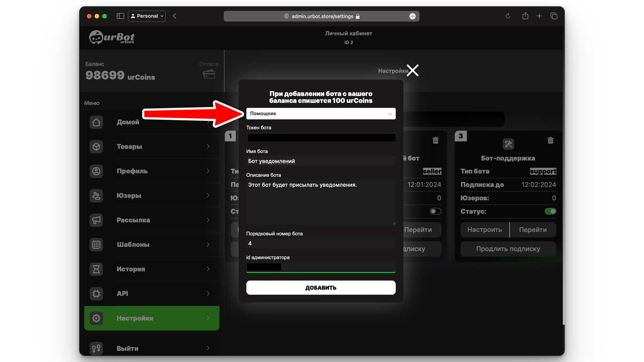Click Продлить подписку for Бот-поддержка

(x=508, y=249)
